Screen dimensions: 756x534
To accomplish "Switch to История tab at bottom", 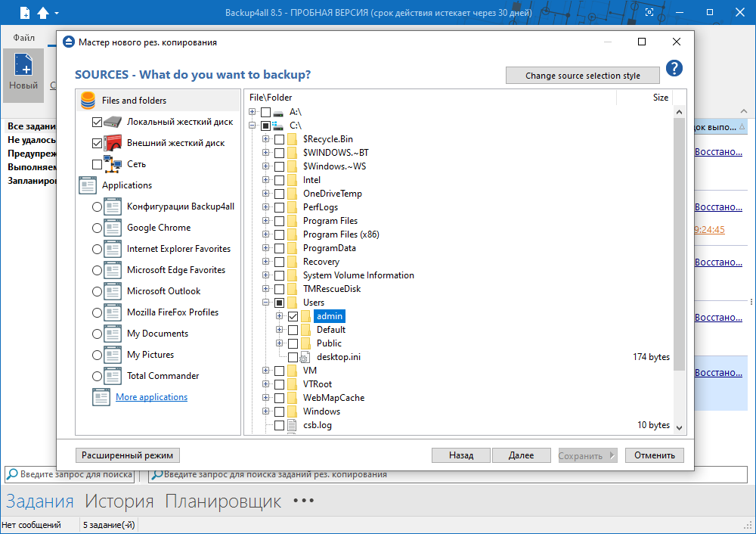I will point(119,501).
